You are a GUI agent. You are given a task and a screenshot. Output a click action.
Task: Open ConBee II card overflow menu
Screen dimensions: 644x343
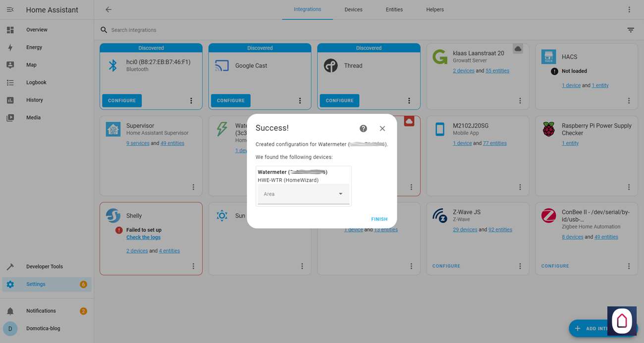(x=629, y=266)
